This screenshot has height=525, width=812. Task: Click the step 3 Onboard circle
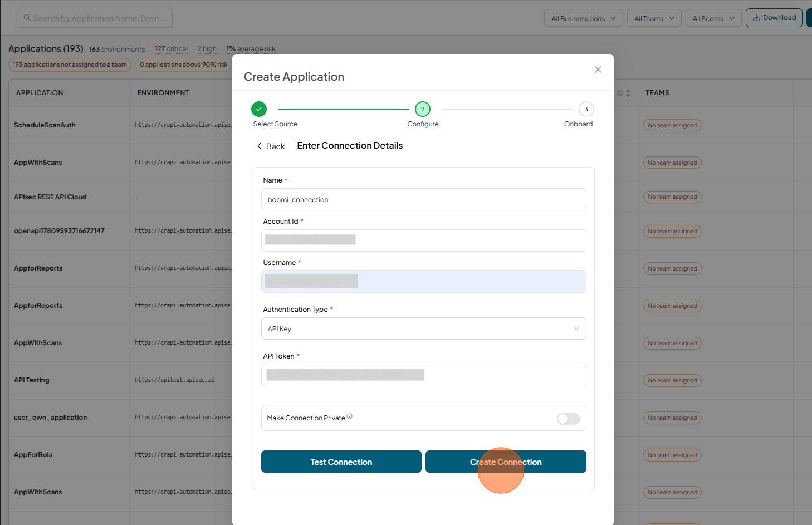pos(586,109)
